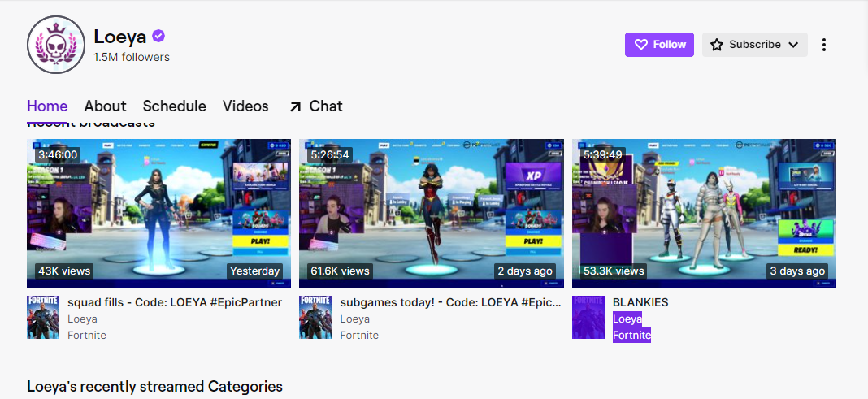The height and width of the screenshot is (399, 868).
Task: Play the 3:46:00 broadcast thumbnail
Action: [x=158, y=213]
